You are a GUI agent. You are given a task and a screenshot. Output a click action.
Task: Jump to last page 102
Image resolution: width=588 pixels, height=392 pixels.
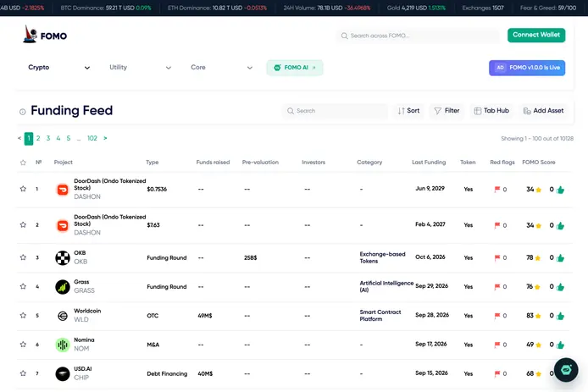pyautogui.click(x=92, y=138)
